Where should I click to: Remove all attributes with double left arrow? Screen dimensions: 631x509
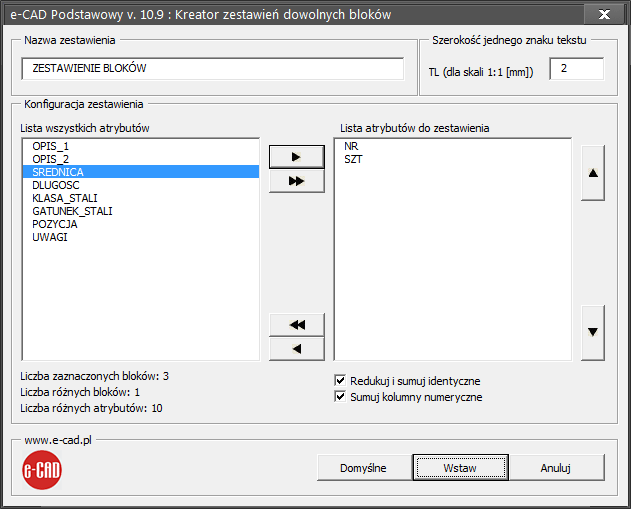coord(297,325)
